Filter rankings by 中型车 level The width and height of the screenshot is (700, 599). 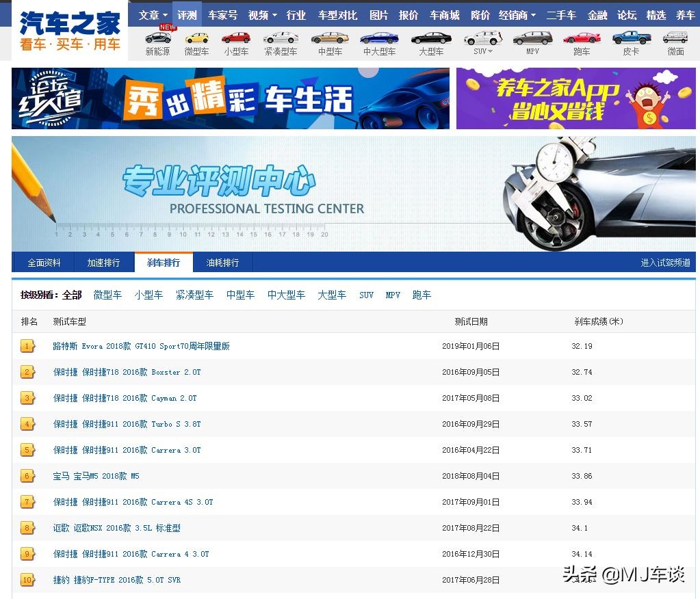pos(240,295)
